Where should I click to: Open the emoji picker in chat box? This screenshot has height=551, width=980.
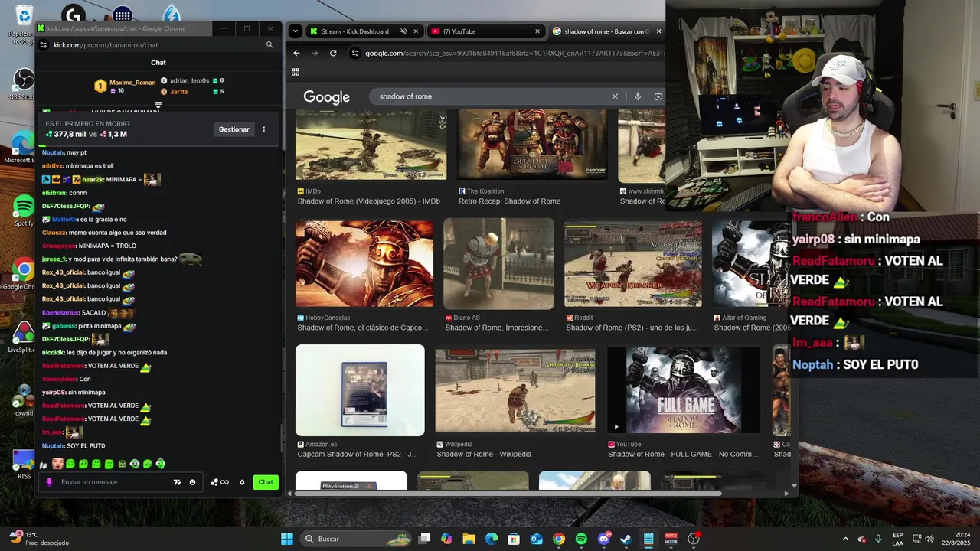click(192, 482)
